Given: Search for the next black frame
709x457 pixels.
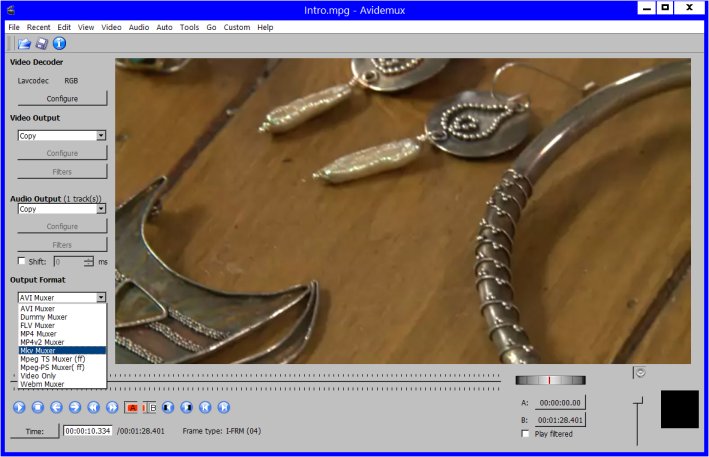Looking at the screenshot, I should pos(186,407).
